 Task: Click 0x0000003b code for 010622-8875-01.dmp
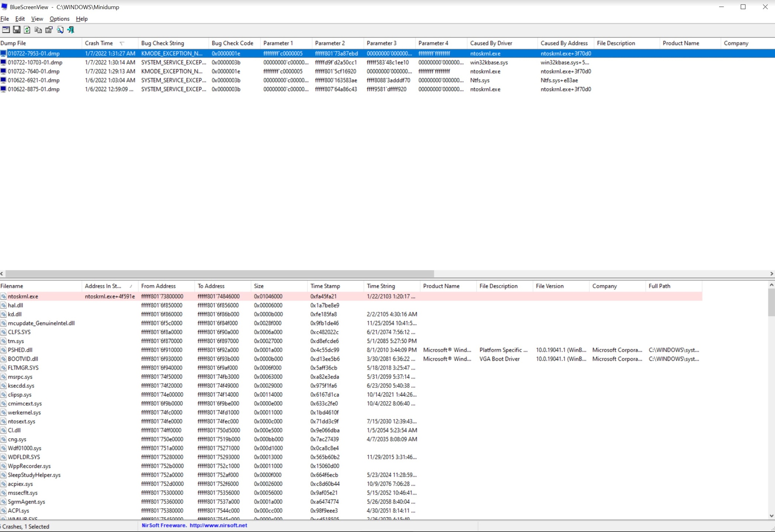226,89
